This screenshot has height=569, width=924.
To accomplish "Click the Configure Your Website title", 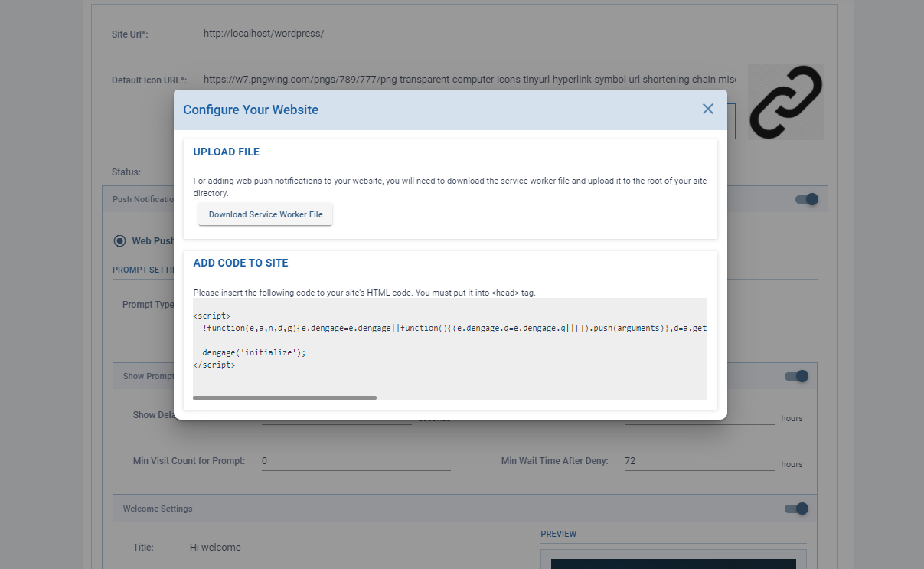I will click(x=251, y=110).
